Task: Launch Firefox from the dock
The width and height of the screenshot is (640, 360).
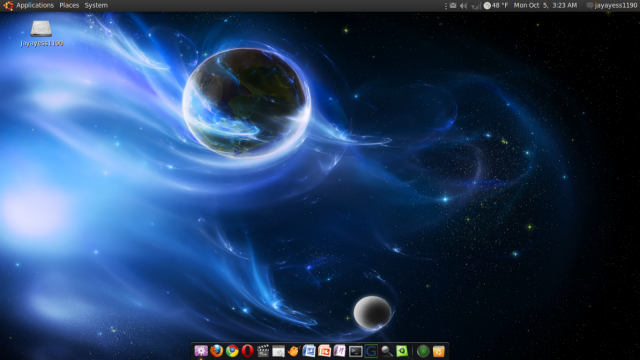Action: pyautogui.click(x=217, y=351)
